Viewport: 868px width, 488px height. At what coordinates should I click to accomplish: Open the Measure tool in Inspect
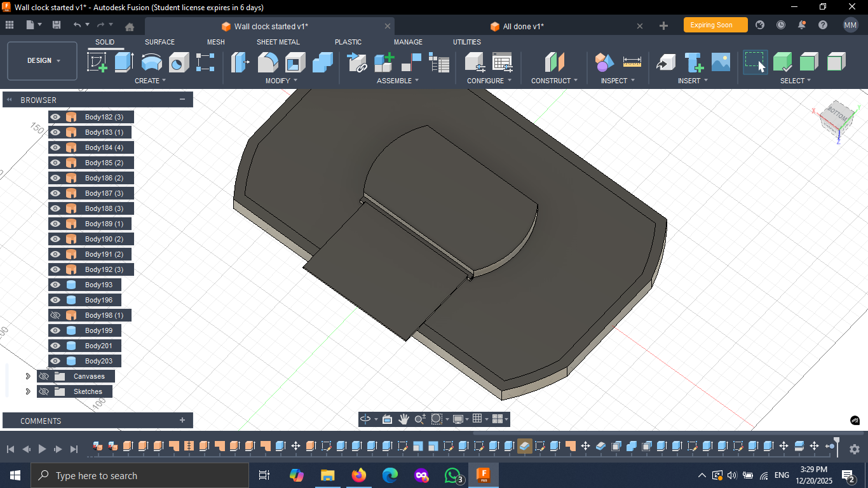coord(632,62)
